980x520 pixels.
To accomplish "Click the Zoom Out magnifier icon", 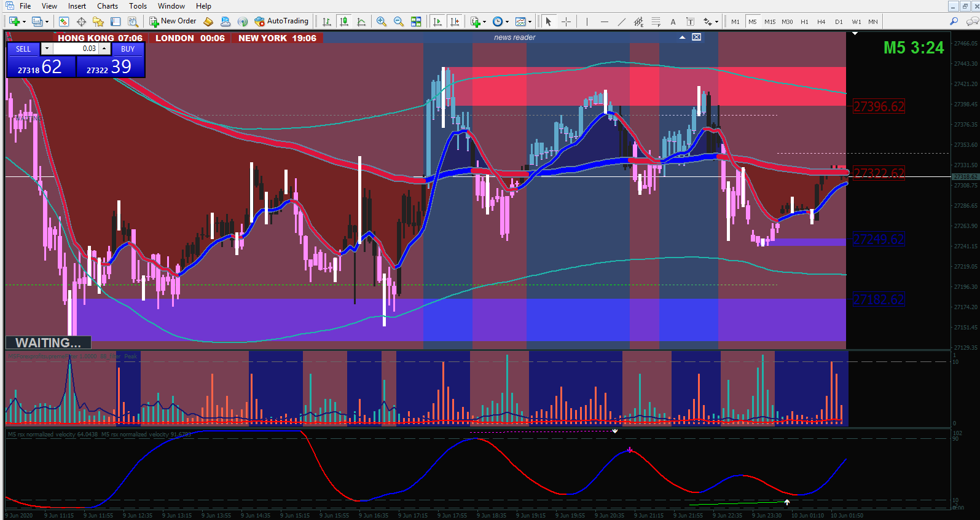I will tap(399, 22).
